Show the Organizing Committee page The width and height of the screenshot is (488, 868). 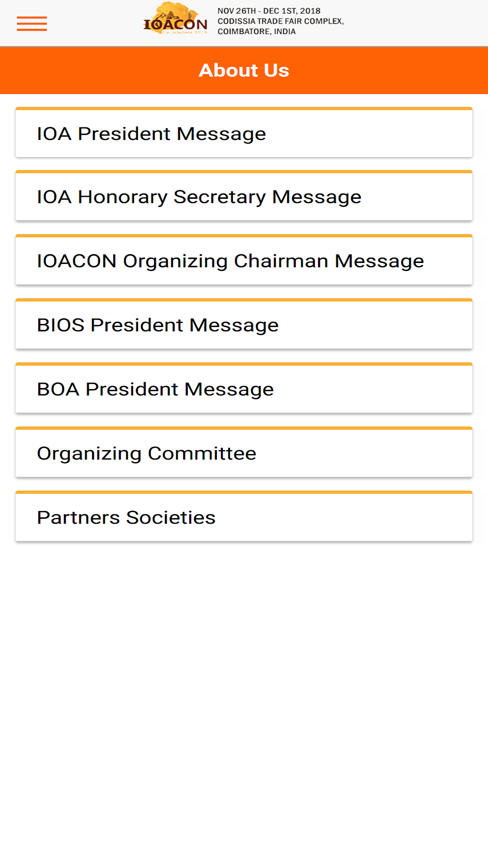point(244,453)
